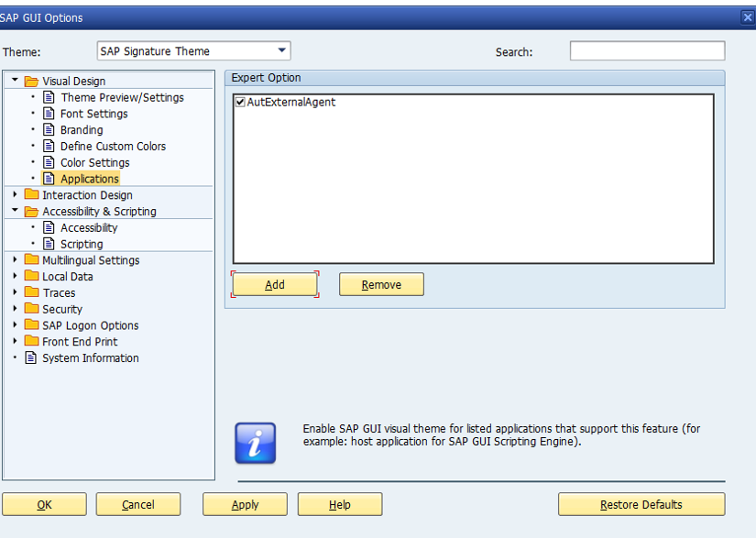Click the blue information icon
The height and width of the screenshot is (538, 756).
tap(255, 443)
